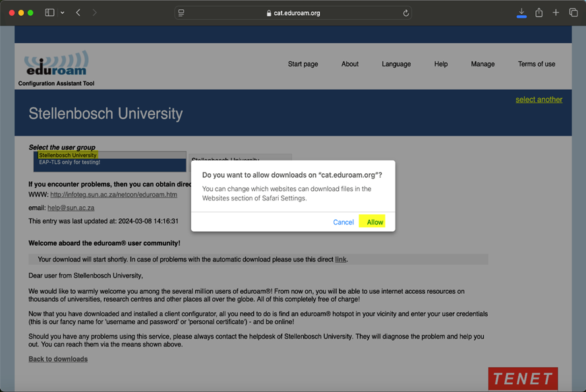
Task: Click Allow in the downloads dialog
Action: click(374, 222)
